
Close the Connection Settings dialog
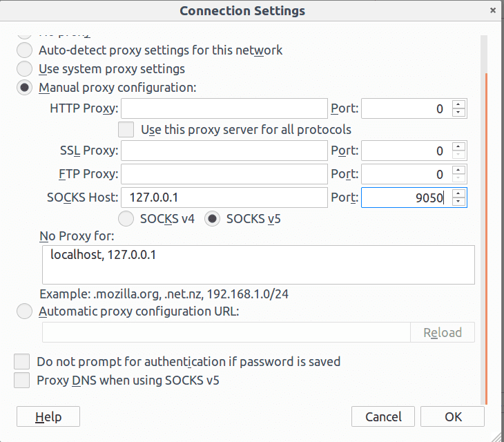pyautogui.click(x=492, y=10)
